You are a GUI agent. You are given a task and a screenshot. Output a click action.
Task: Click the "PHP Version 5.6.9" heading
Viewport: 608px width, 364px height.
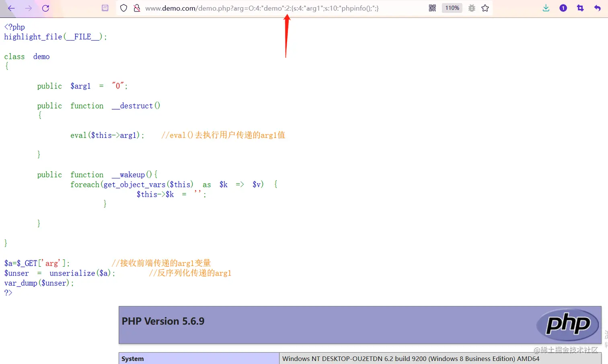163,321
